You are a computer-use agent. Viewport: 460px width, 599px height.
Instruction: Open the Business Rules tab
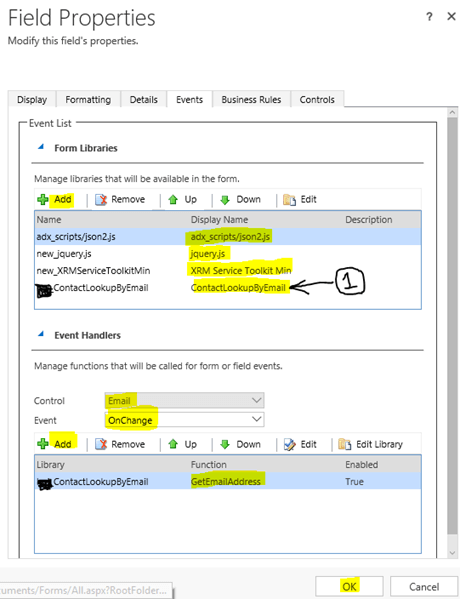point(251,100)
